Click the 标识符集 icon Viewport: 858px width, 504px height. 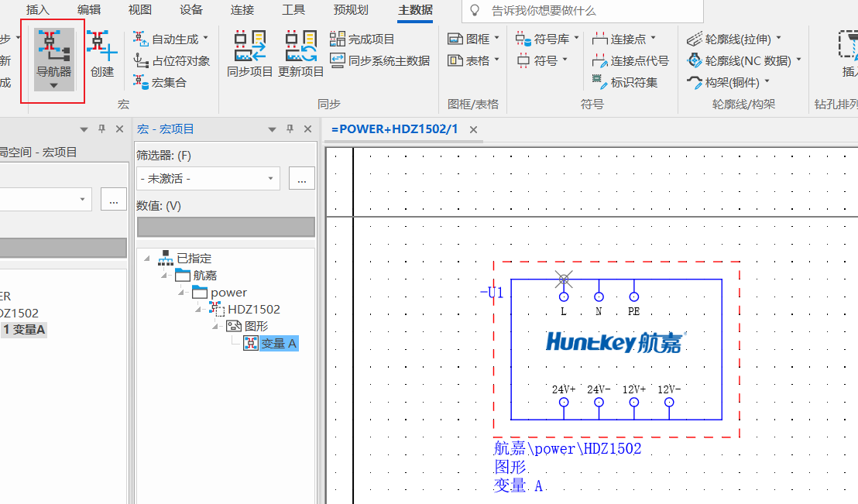pos(599,82)
